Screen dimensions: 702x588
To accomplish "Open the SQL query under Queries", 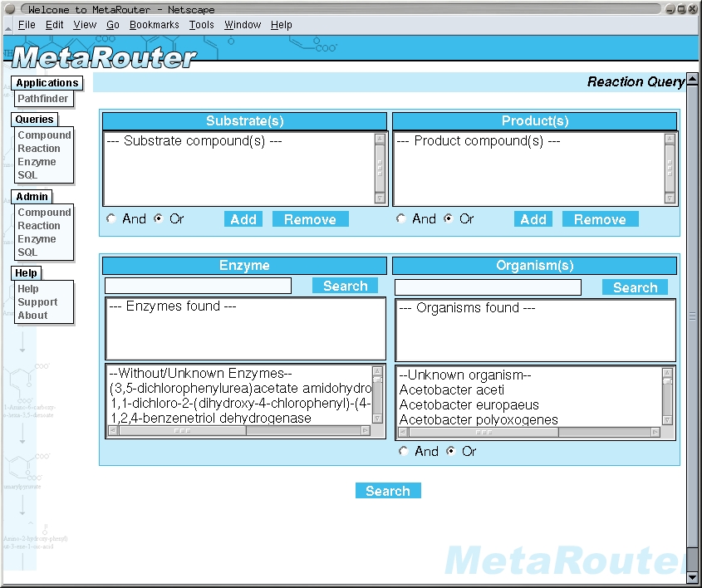I will pos(27,175).
